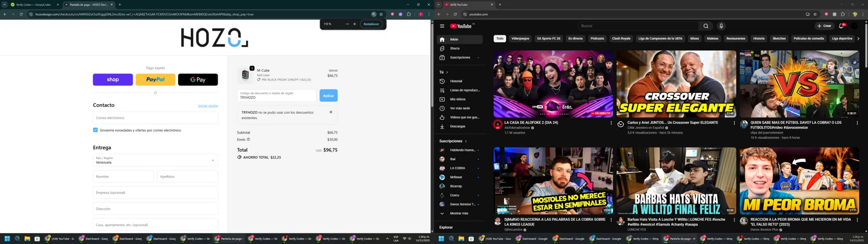Viewport: 868px width, 244px height.
Task: Click Restablecer in the zoom popup
Action: tap(371, 24)
